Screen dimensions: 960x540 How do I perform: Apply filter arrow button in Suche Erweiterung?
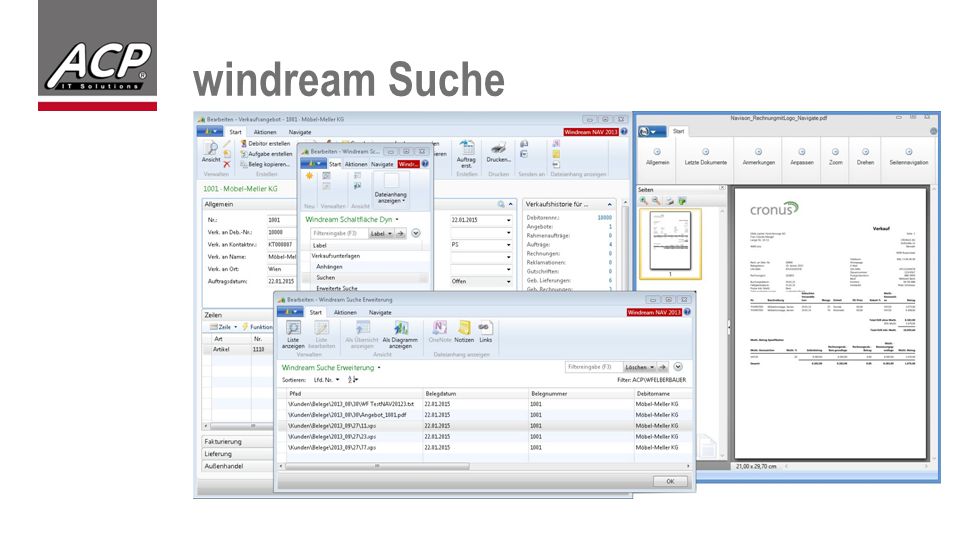[x=662, y=367]
